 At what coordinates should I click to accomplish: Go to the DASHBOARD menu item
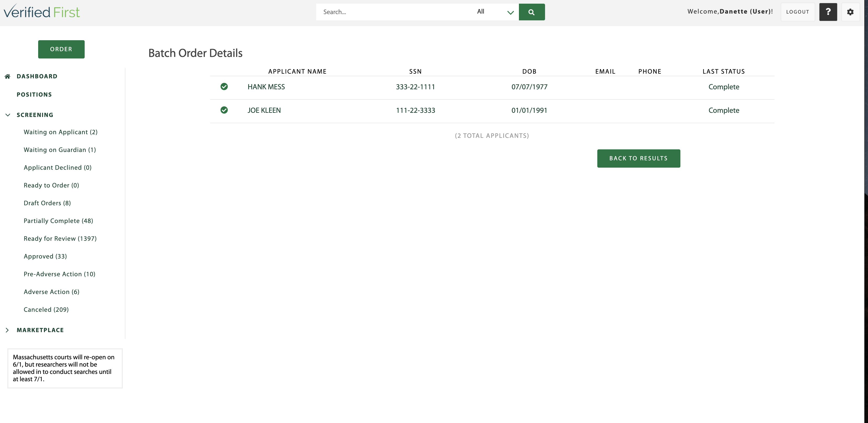click(x=37, y=76)
